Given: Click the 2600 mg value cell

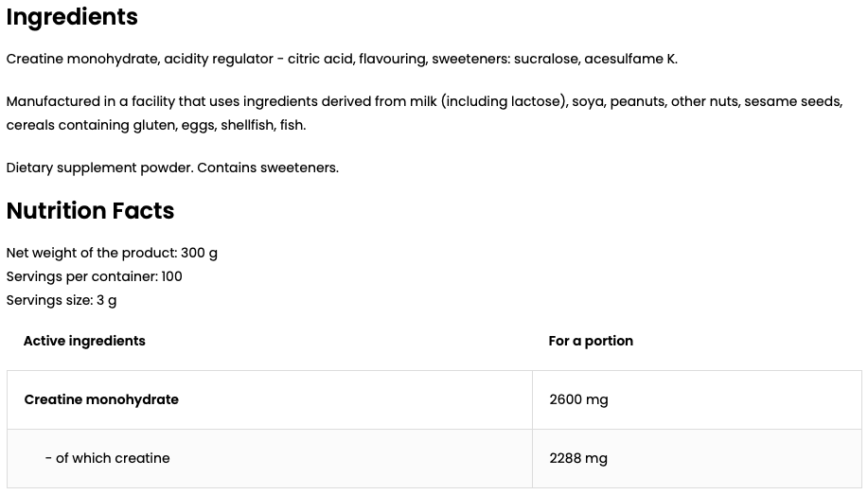Looking at the screenshot, I should tap(697, 399).
